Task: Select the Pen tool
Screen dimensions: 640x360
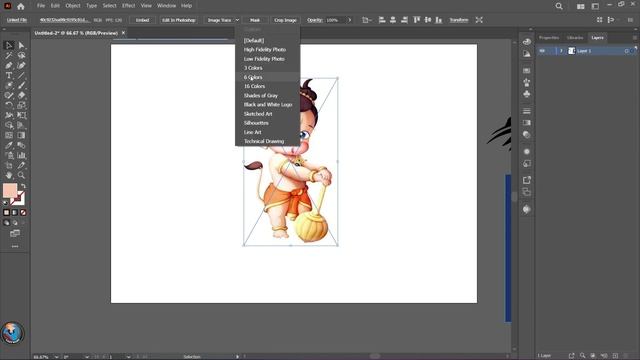Action: coord(9,65)
